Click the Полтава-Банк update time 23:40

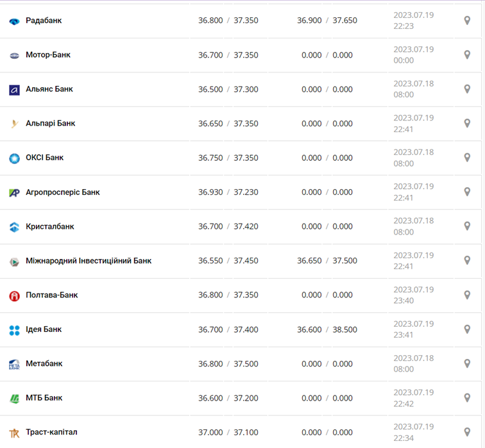click(404, 301)
